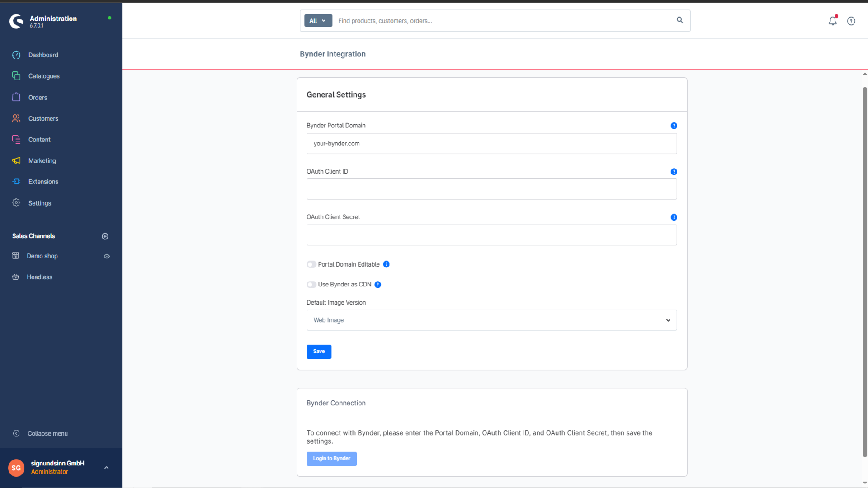Add a new sales channel plus icon

click(x=105, y=236)
